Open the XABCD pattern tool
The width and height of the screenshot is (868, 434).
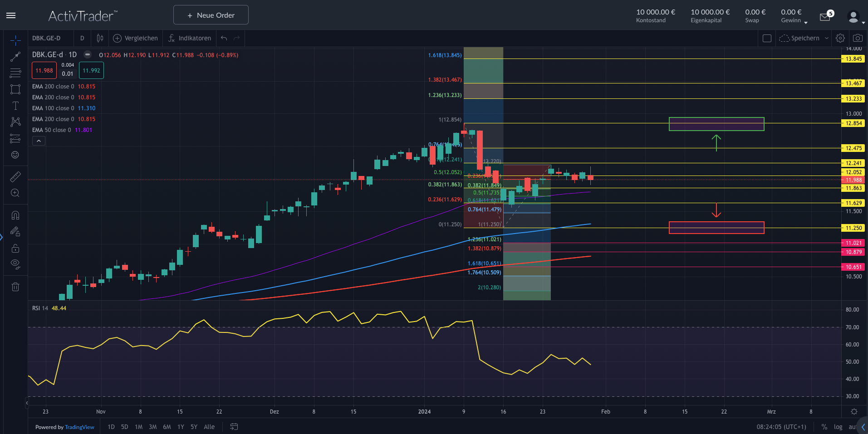click(x=15, y=122)
